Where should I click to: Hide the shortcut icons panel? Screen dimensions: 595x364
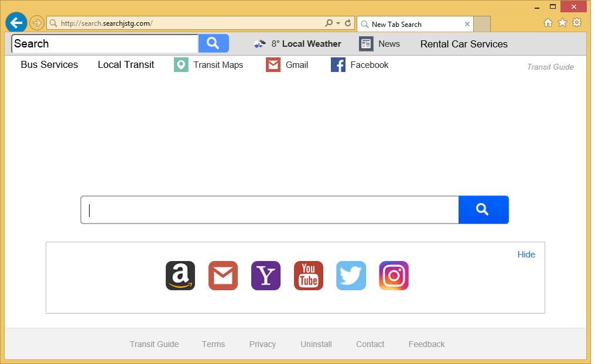click(x=526, y=255)
